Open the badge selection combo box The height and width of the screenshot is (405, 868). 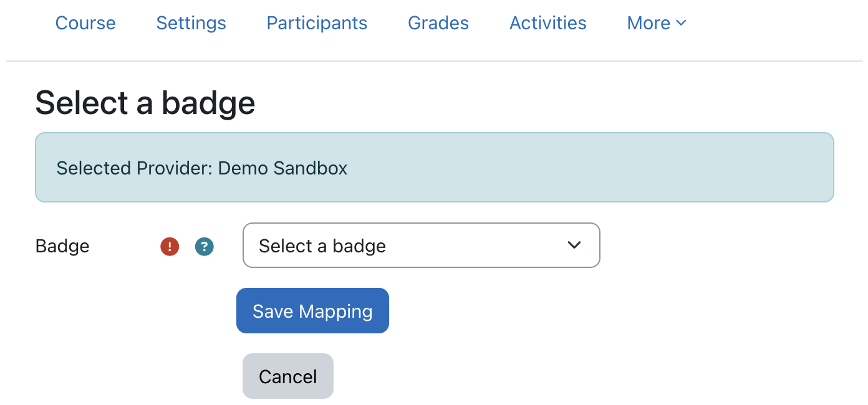(421, 245)
